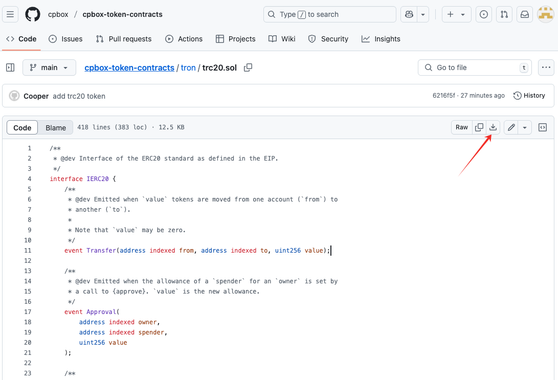
Task: Open commit hash 6216f5f
Action: [443, 95]
